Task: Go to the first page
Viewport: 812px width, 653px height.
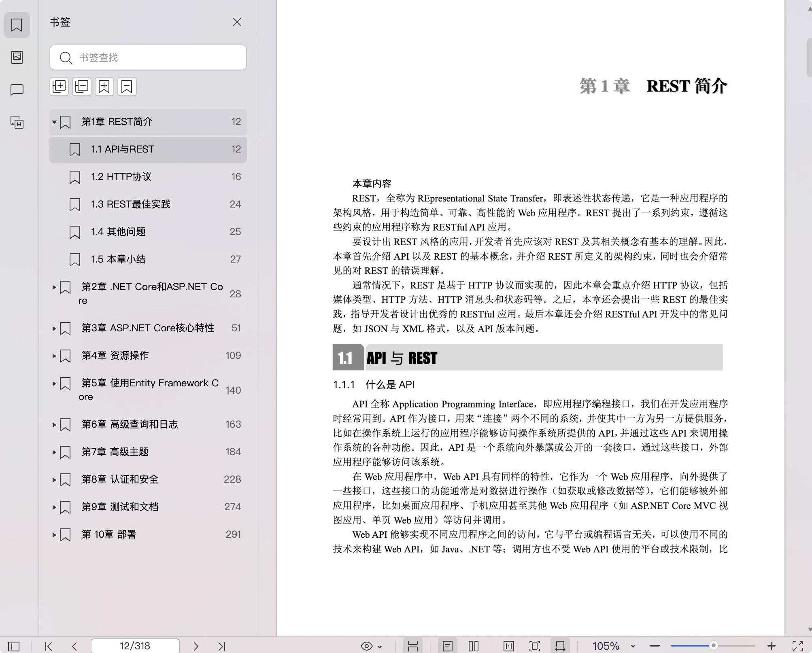Action: (49, 646)
